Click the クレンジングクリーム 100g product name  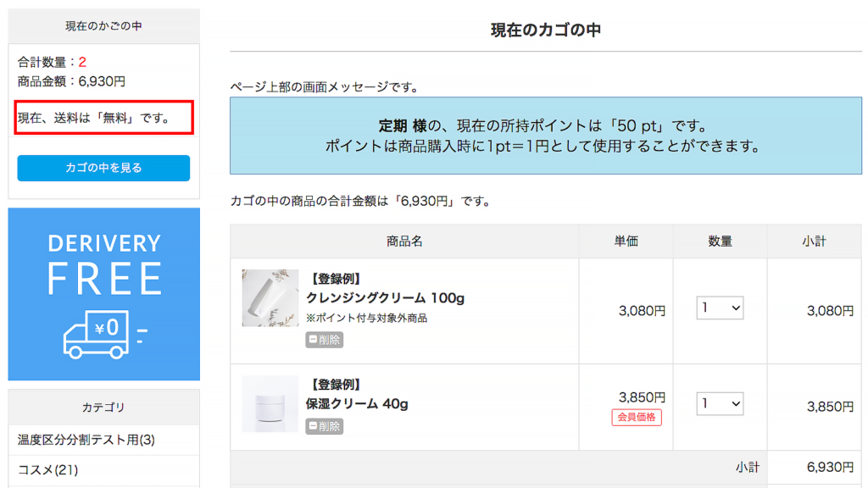pyautogui.click(x=385, y=298)
